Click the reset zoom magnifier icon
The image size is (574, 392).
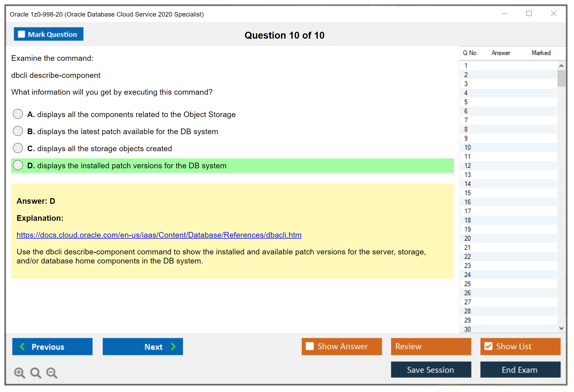(36, 373)
